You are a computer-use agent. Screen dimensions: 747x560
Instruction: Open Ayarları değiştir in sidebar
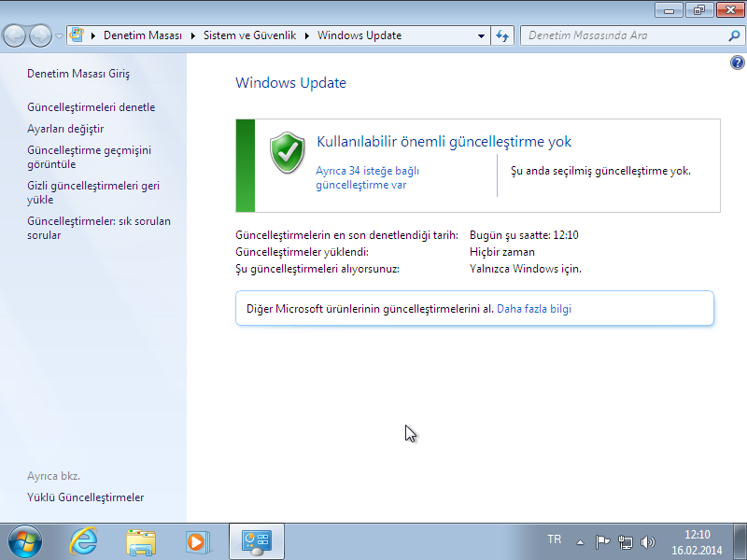65,129
